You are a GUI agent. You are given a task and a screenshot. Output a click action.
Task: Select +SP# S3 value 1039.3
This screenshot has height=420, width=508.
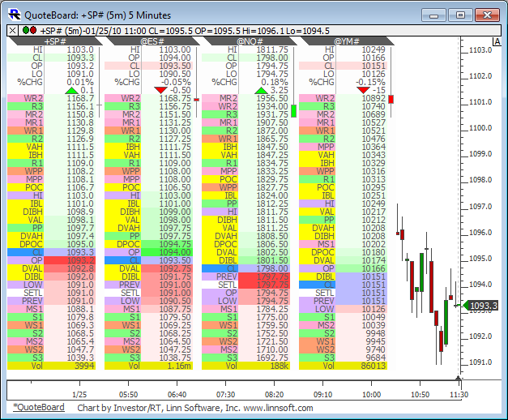tap(70, 358)
